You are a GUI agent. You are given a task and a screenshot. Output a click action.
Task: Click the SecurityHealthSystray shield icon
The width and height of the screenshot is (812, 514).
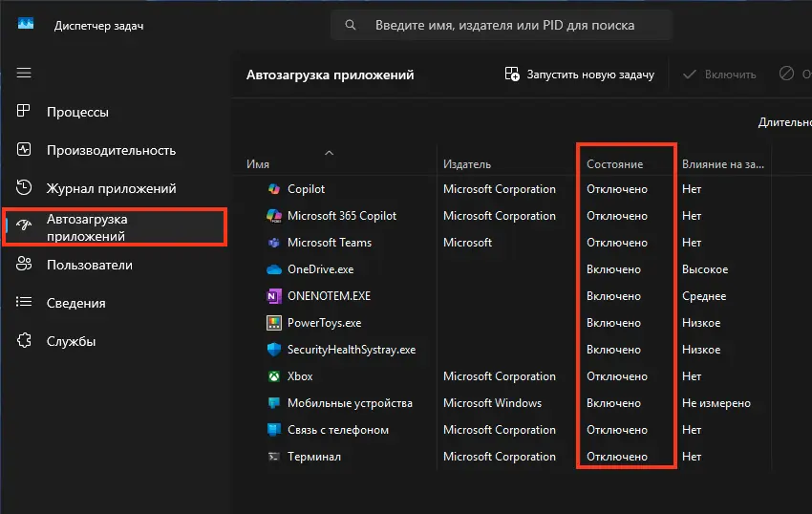point(273,350)
